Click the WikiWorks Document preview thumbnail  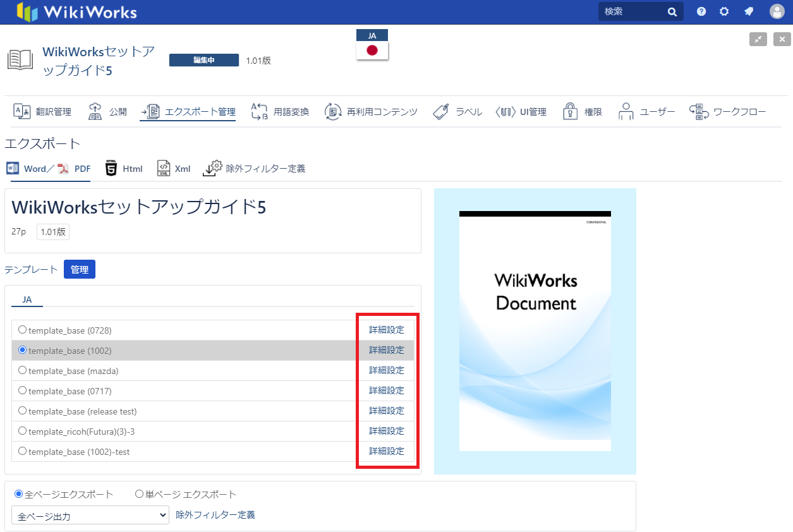[535, 331]
